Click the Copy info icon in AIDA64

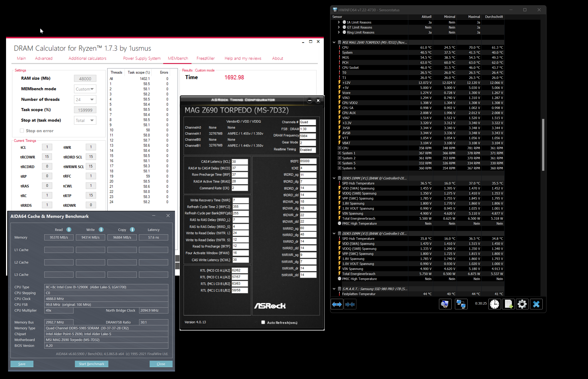pos(132,230)
